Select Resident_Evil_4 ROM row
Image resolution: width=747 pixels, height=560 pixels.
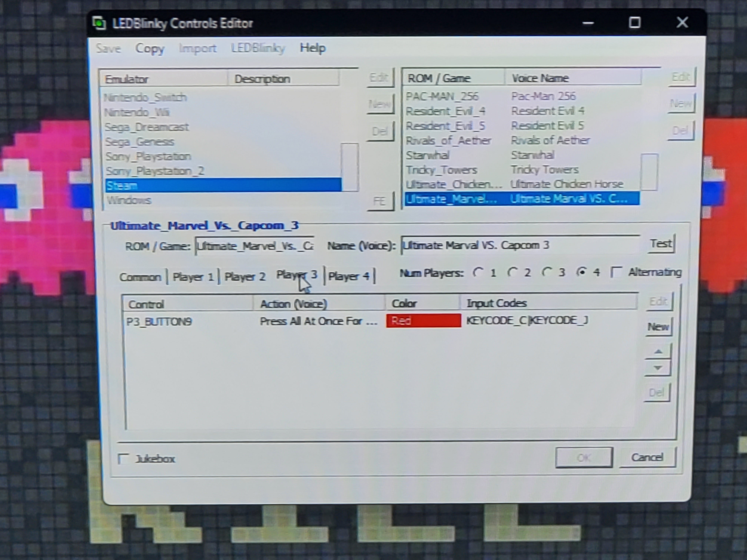tap(522, 111)
